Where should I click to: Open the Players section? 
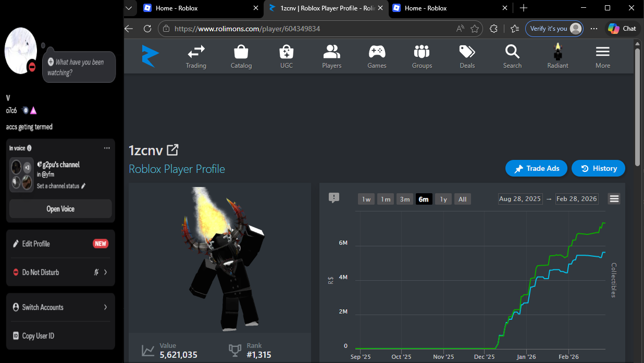[x=331, y=56]
